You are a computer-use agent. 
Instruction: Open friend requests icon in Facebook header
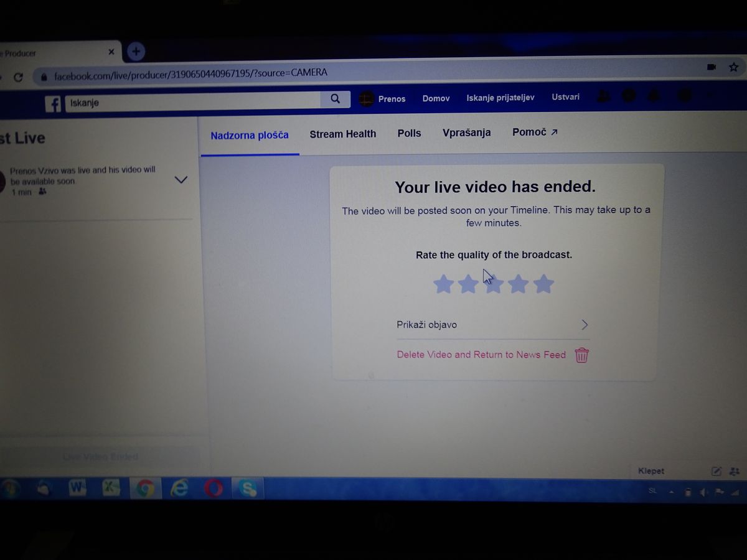click(x=603, y=96)
